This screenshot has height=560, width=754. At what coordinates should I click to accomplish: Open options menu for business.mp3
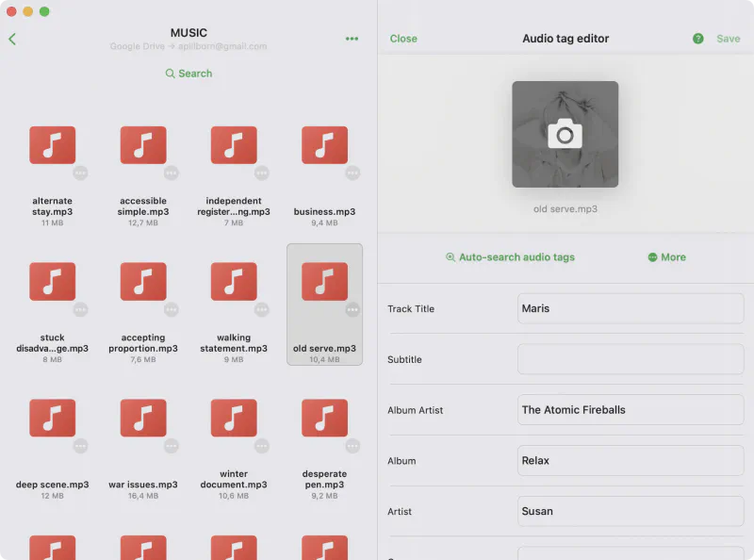point(352,173)
